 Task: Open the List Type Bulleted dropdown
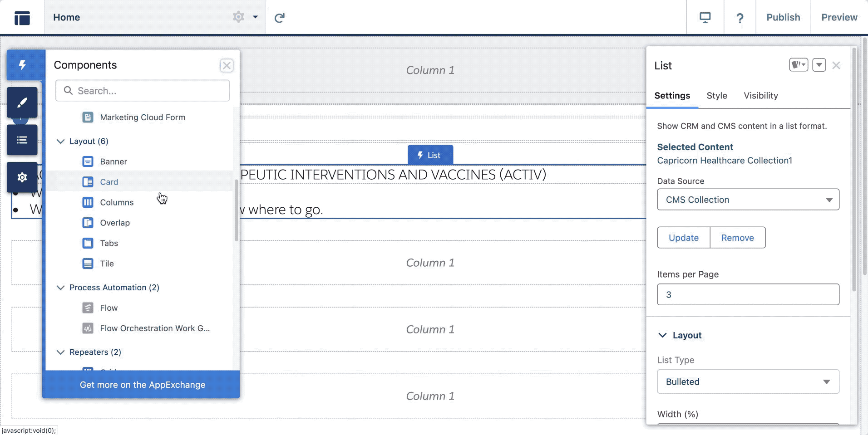(x=748, y=382)
